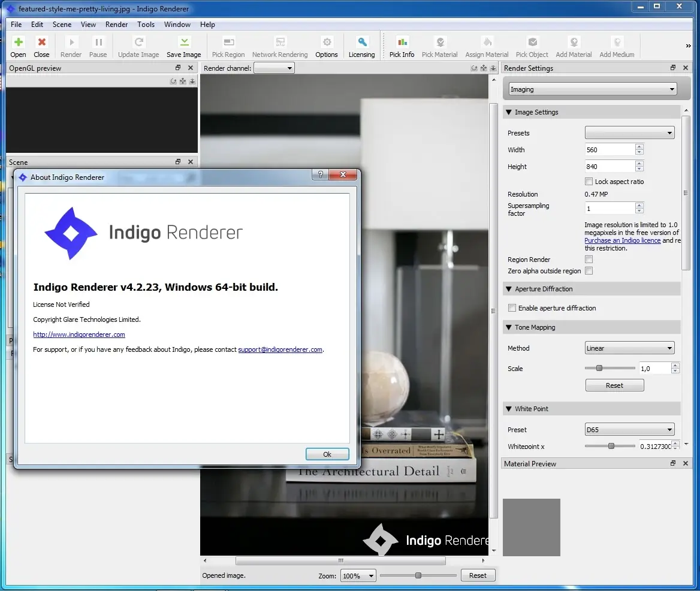Click the Add Medium toolbar icon

[x=617, y=47]
